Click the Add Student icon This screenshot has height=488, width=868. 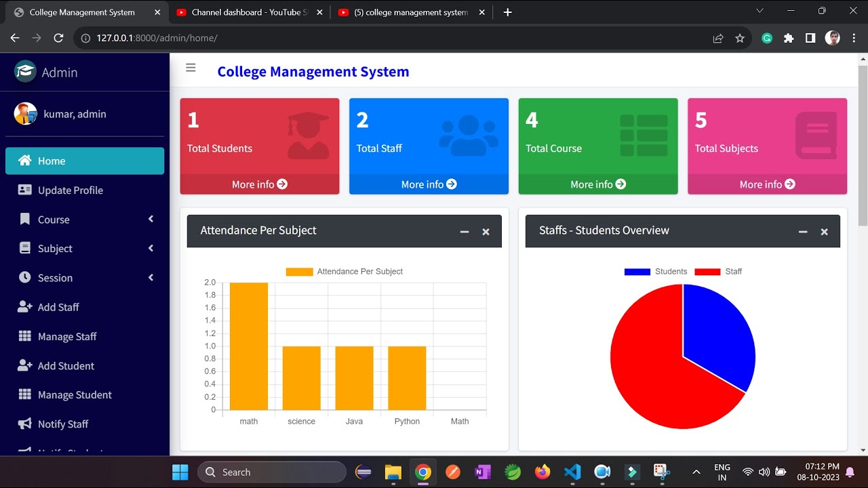click(x=24, y=365)
